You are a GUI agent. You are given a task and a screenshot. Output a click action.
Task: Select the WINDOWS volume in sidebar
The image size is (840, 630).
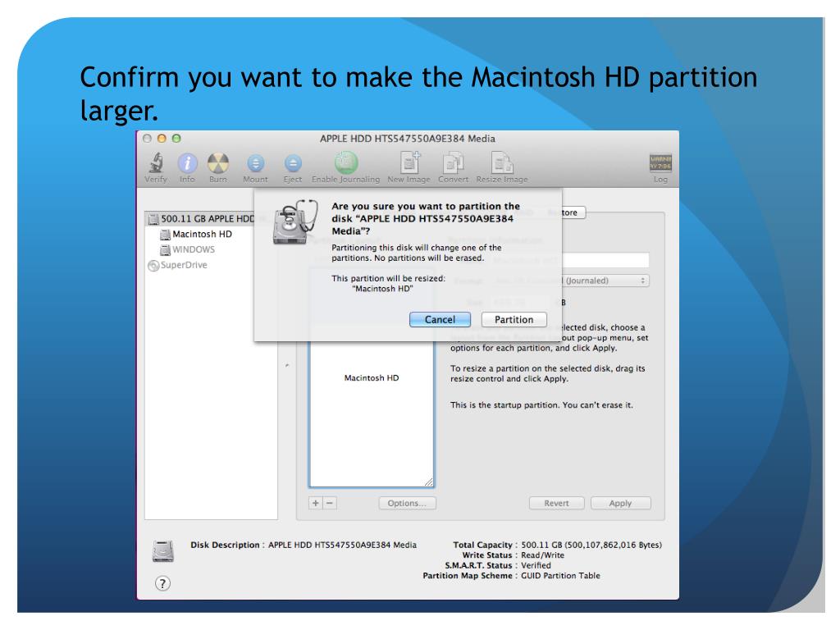pos(188,249)
